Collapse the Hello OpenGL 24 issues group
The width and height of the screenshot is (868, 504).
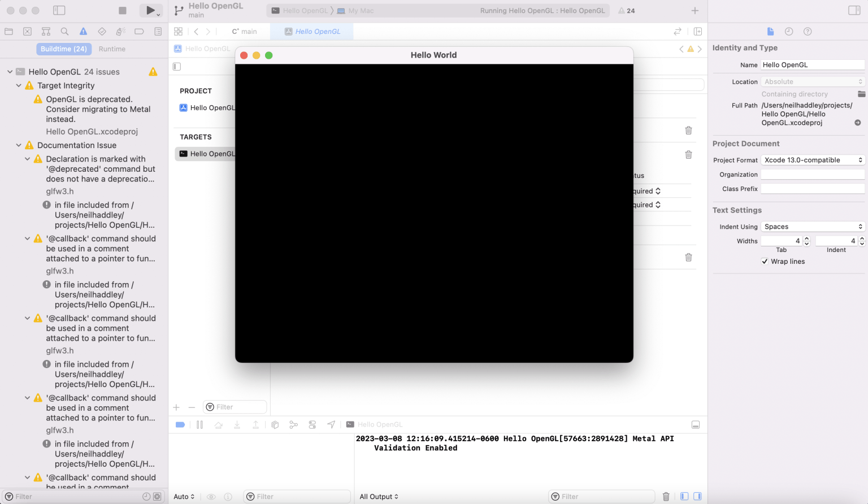point(10,72)
